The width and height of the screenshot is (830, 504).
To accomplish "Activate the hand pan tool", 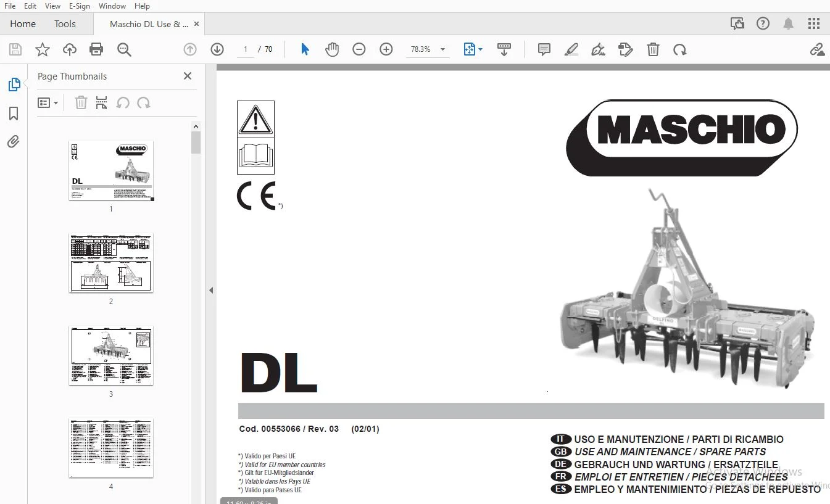I will click(332, 49).
